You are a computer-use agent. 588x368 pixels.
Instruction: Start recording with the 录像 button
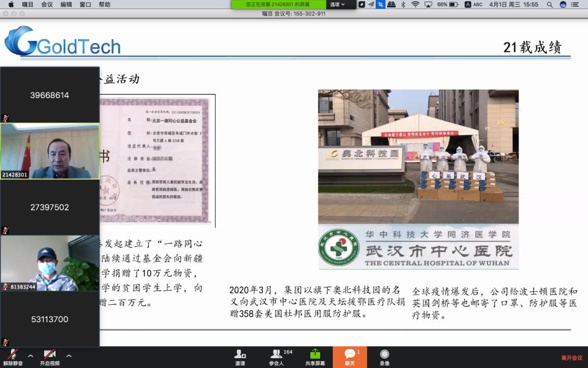pyautogui.click(x=384, y=357)
